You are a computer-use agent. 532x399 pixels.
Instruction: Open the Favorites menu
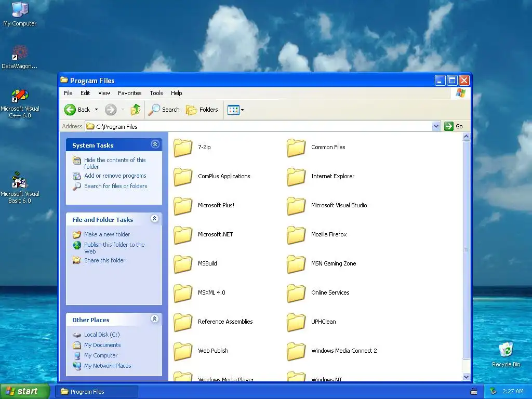129,93
